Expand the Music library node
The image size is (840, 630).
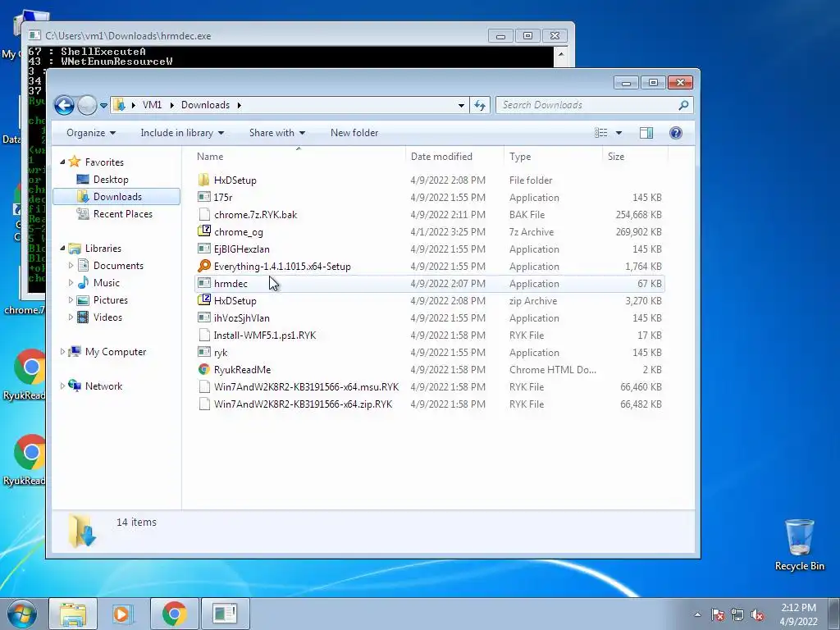tap(71, 282)
